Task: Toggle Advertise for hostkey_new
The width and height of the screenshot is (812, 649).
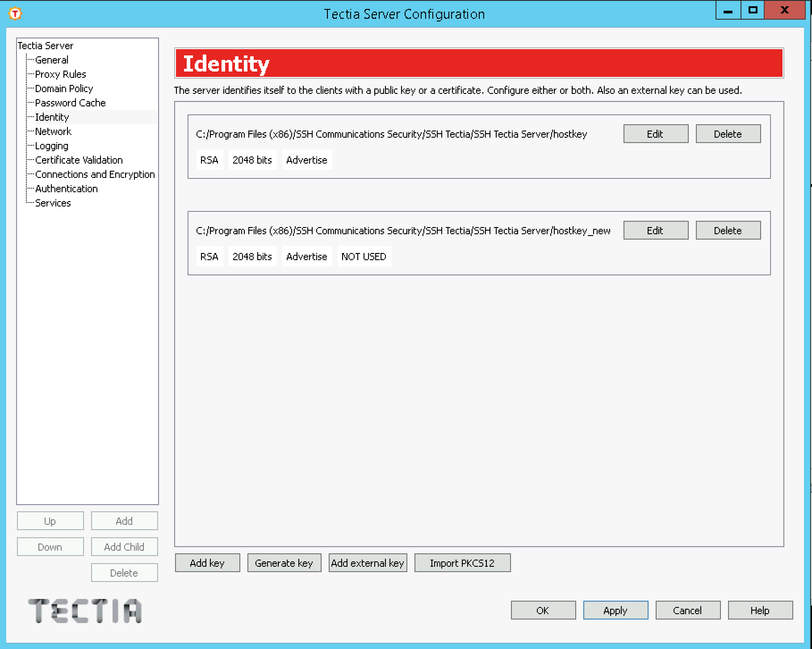Action: tap(307, 256)
